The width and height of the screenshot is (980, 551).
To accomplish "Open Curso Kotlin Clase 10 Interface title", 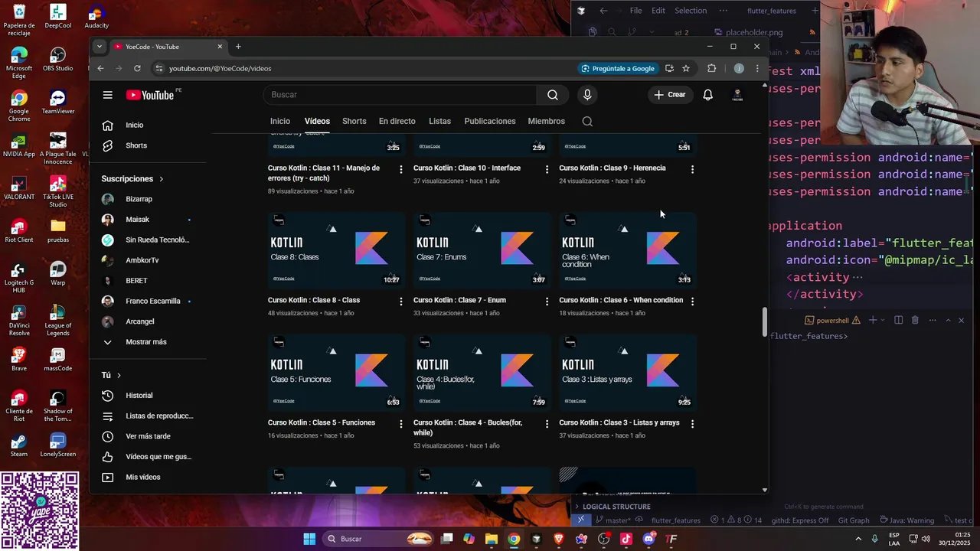I will click(x=467, y=168).
